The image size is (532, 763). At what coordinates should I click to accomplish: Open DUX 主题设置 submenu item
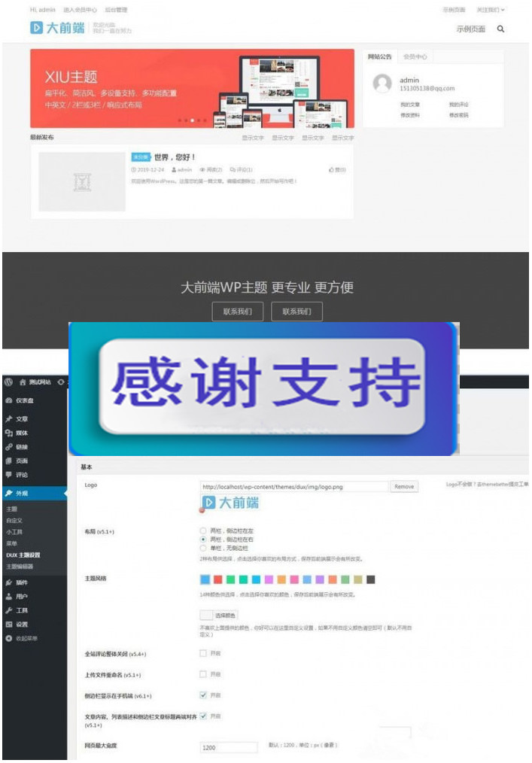click(x=23, y=555)
